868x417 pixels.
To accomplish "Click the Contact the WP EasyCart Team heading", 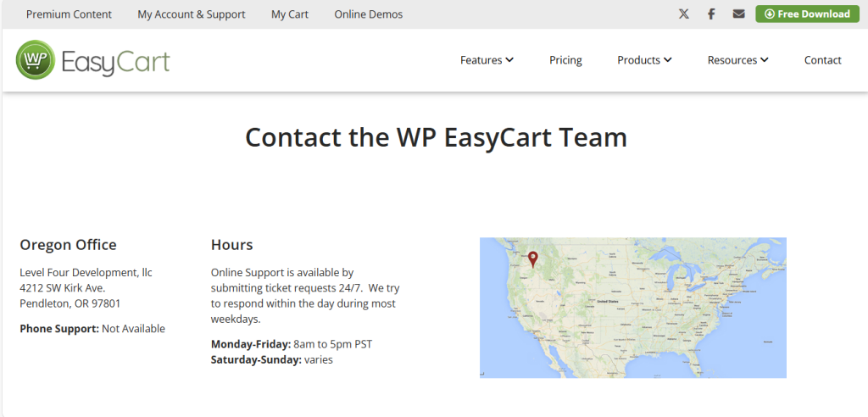I will click(x=437, y=136).
